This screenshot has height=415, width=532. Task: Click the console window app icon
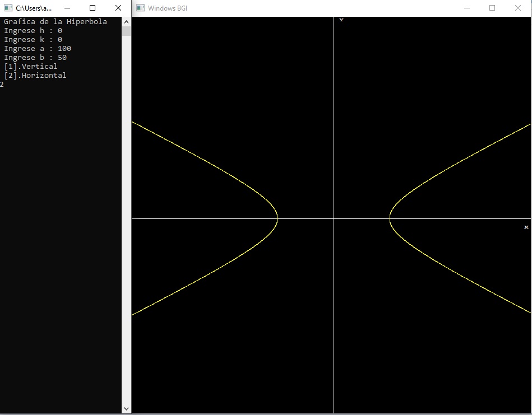click(8, 8)
